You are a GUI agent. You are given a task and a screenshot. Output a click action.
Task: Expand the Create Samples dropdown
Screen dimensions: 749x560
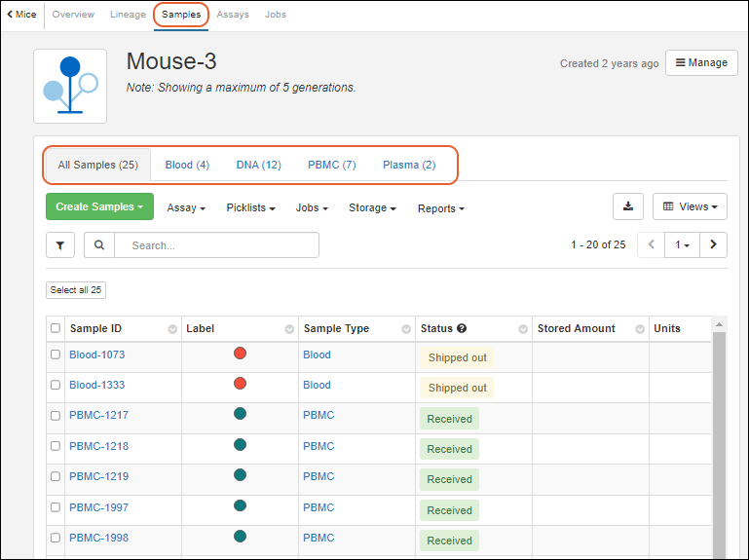pyautogui.click(x=100, y=206)
